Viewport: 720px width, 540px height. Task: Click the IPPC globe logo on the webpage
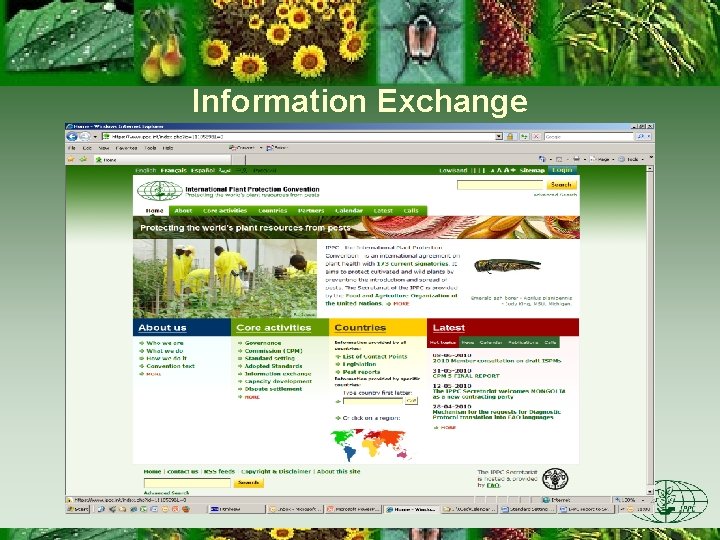pos(159,191)
